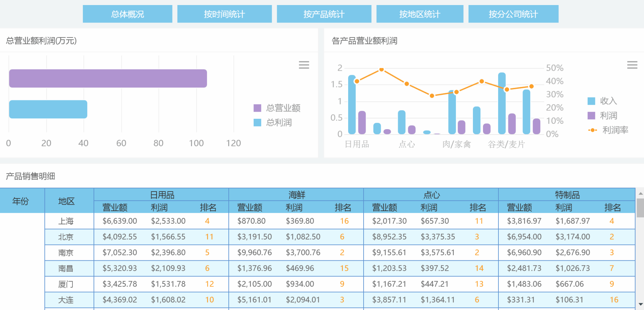Select the 上海 region cell in the table

tap(66, 221)
